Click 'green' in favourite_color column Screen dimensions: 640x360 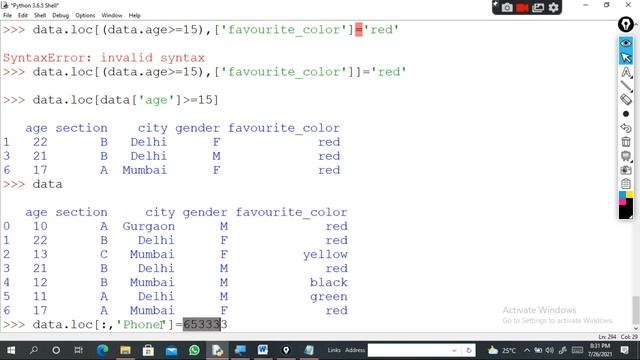(x=329, y=297)
